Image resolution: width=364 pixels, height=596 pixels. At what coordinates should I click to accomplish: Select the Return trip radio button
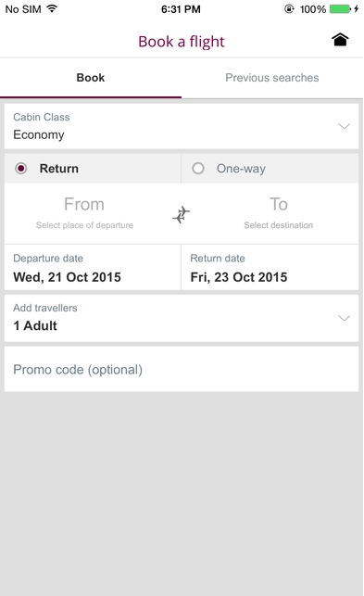[21, 169]
